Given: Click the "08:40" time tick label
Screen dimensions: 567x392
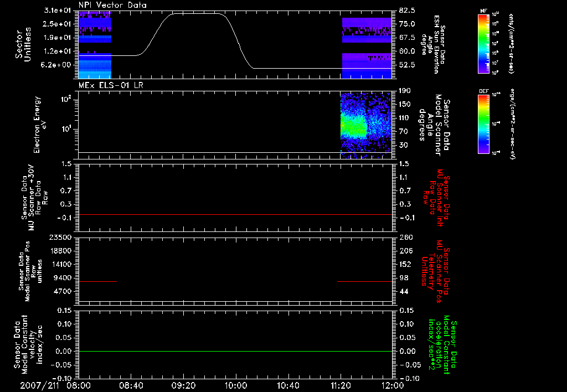Looking at the screenshot, I should (x=131, y=385).
